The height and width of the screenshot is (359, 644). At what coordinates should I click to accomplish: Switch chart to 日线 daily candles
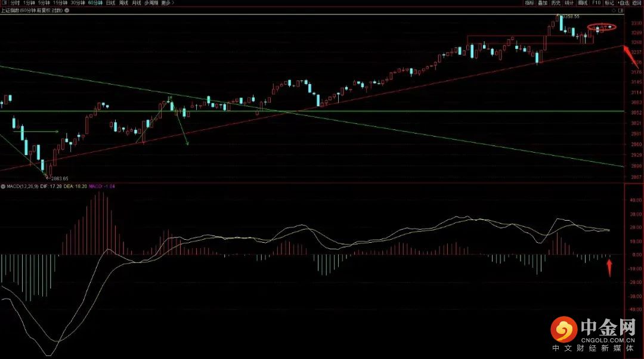110,3
